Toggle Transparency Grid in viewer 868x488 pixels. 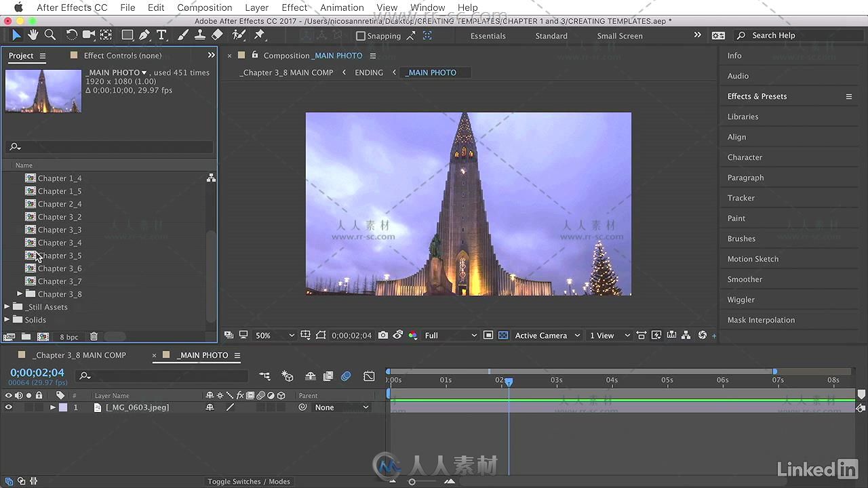[x=503, y=335]
